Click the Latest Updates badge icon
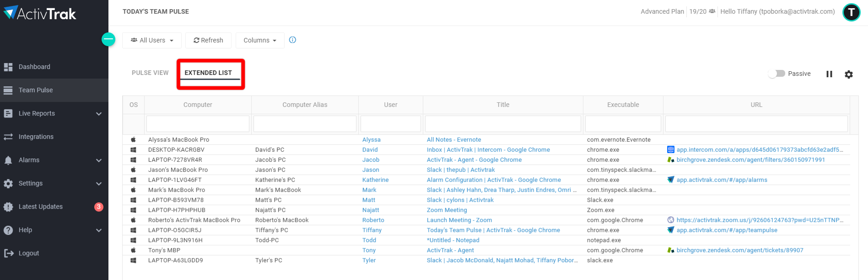 click(8, 207)
